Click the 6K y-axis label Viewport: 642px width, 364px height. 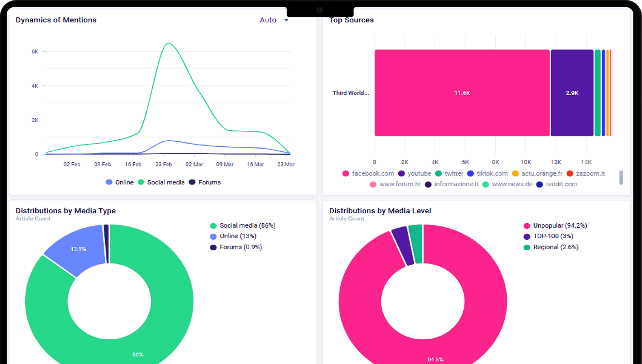[x=35, y=52]
